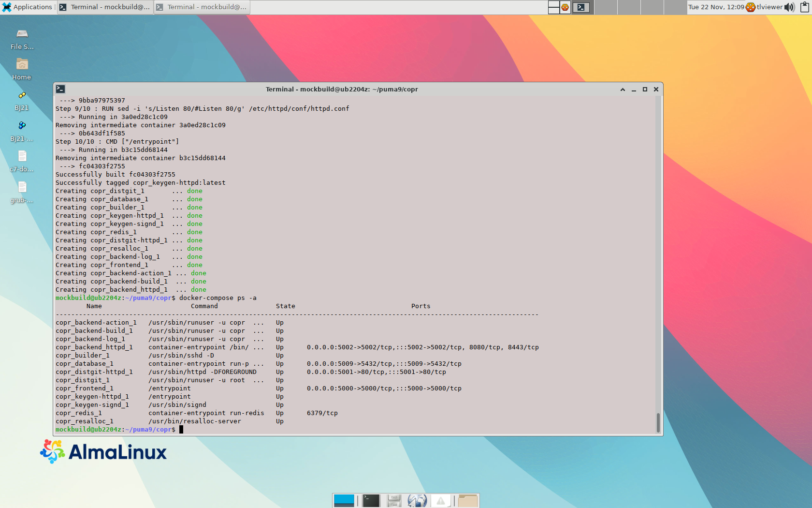Open the terminal window menu icon in titlebar

point(60,89)
